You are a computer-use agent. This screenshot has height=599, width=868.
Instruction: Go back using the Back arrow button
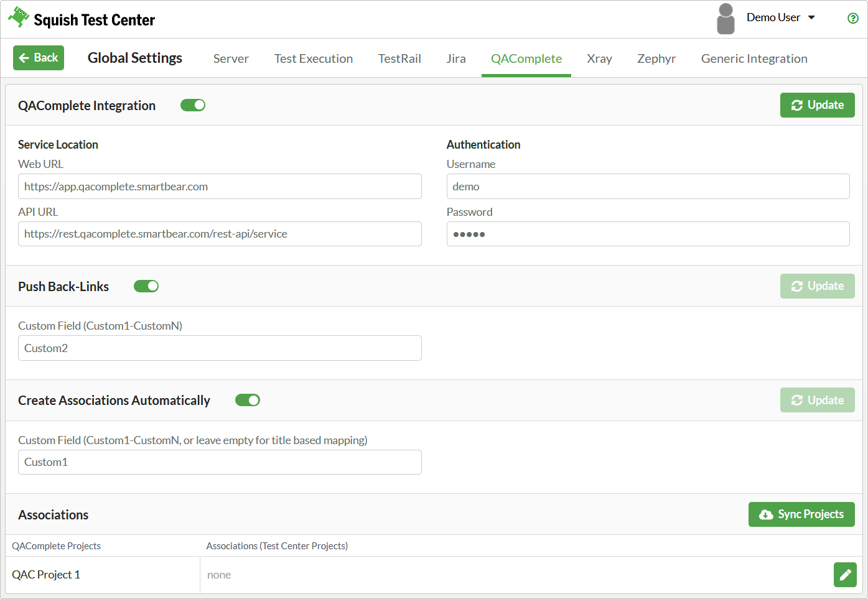(x=39, y=58)
